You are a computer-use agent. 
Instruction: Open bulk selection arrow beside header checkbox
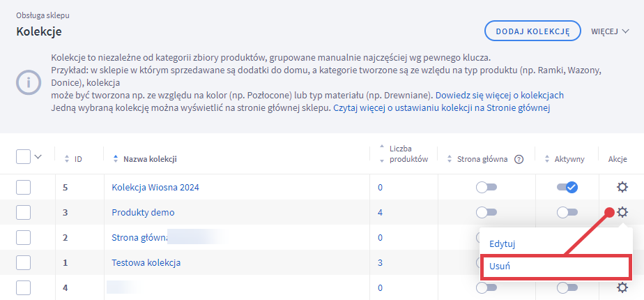coord(38,157)
